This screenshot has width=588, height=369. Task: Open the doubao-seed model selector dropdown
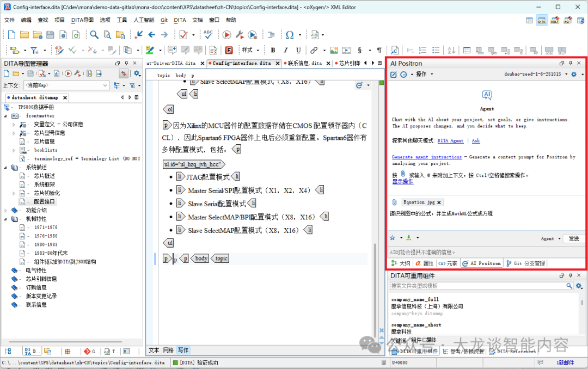coord(536,74)
